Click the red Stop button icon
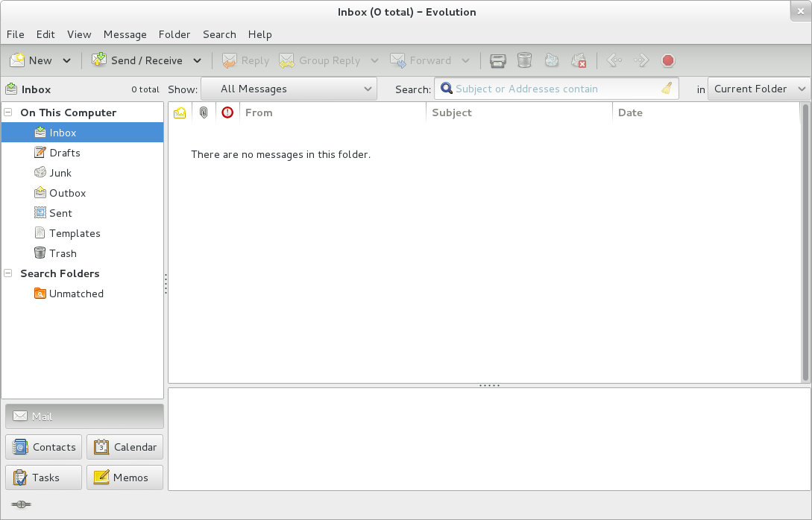The width and height of the screenshot is (812, 520). (x=668, y=61)
